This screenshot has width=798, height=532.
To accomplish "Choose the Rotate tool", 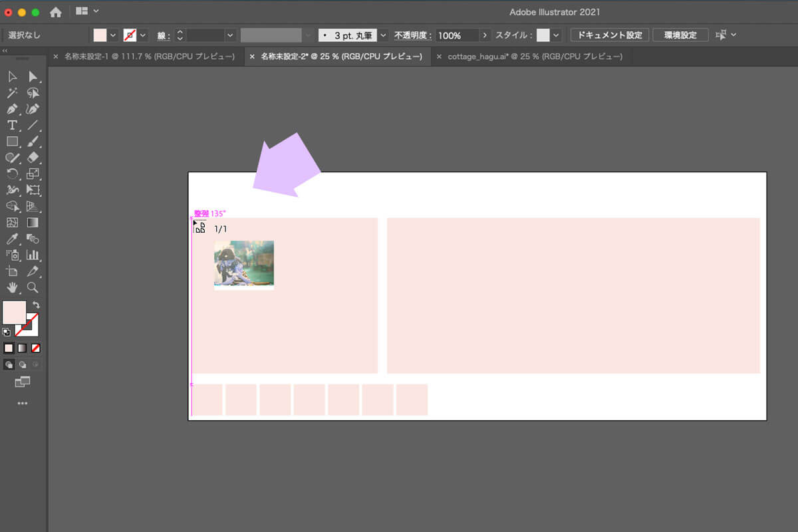I will (12, 174).
